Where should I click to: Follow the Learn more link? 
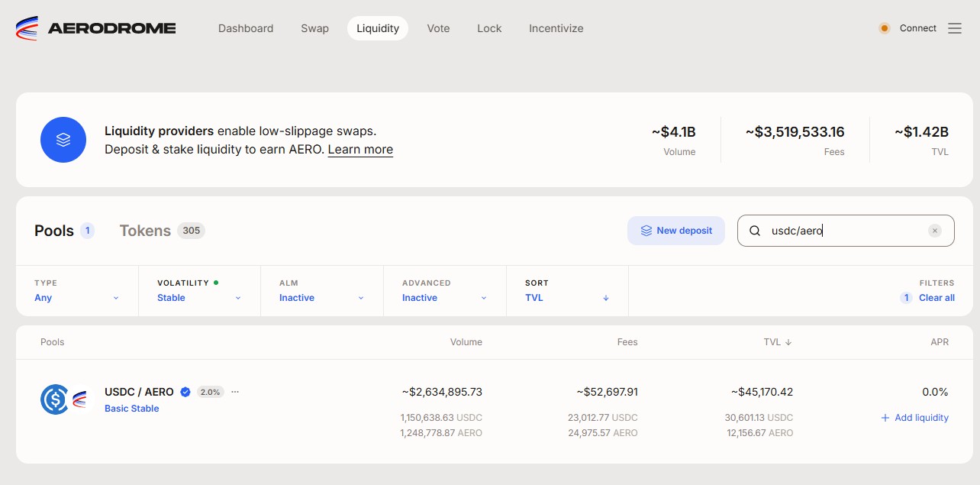[x=360, y=150]
